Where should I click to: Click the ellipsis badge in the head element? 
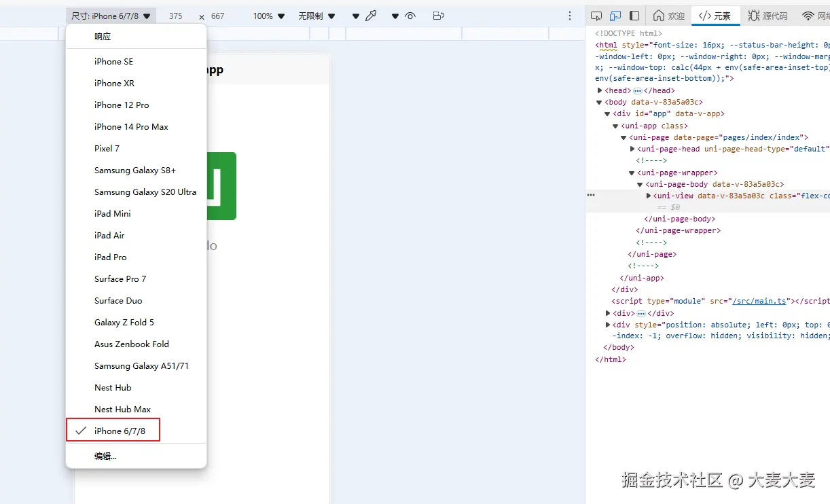(638, 90)
